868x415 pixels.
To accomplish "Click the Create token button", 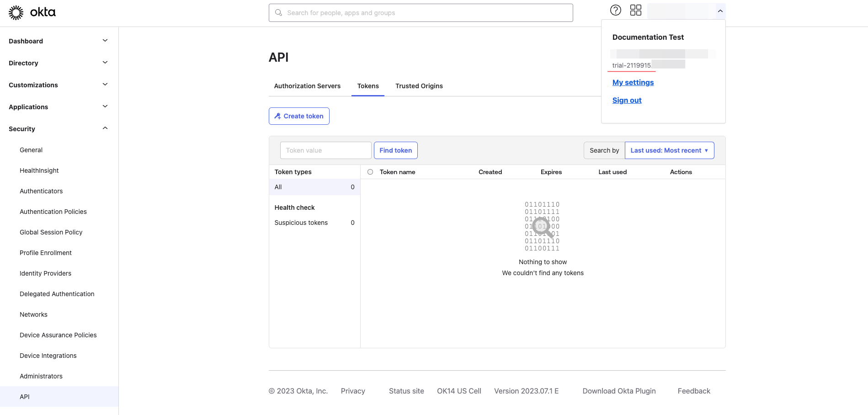I will [299, 116].
